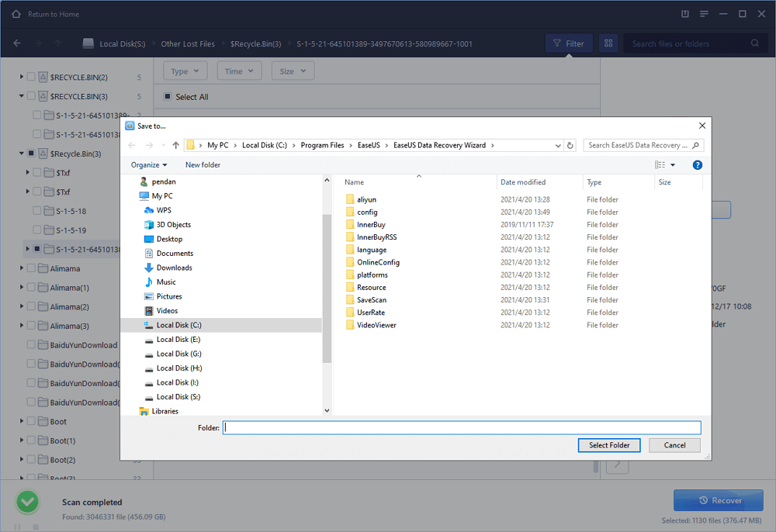Viewport: 776px width, 532px height.
Task: Select Documents in the navigation pane
Action: coord(175,253)
